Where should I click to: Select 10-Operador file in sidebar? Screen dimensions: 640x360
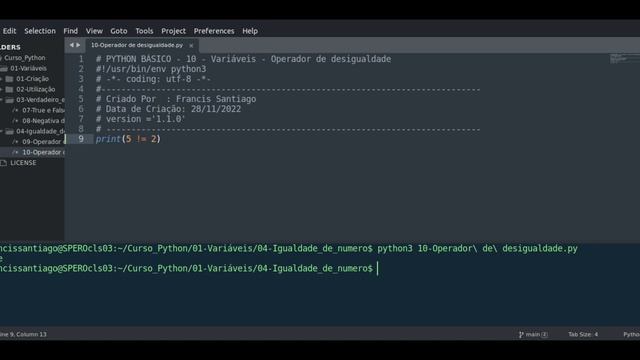coord(43,152)
